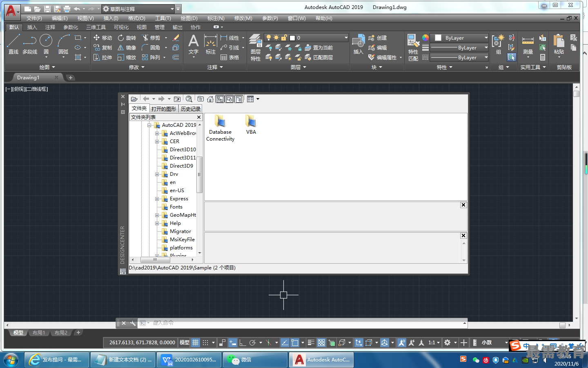Close the 文件夹列表 tree pane
Viewport: 588px width, 368px height.
(x=199, y=117)
